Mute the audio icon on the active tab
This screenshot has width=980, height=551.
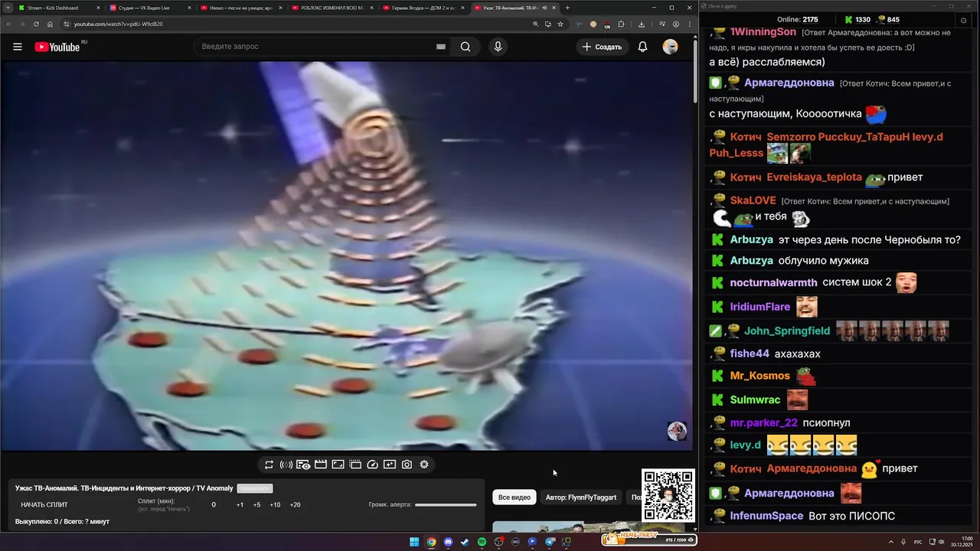pos(545,8)
